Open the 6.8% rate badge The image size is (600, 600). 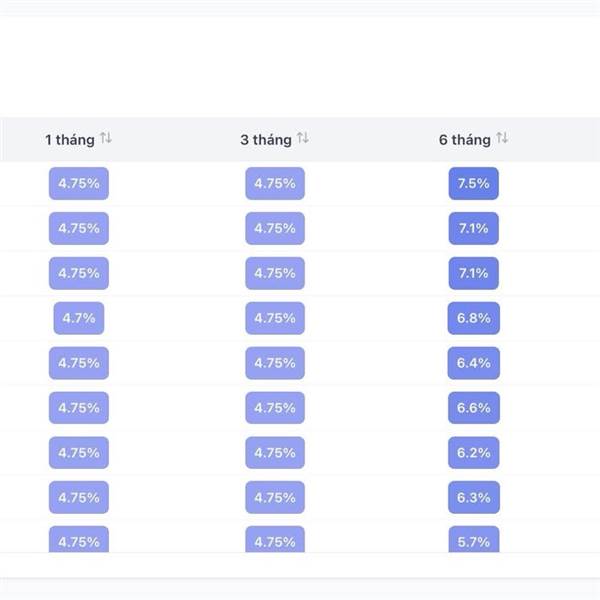pos(474,318)
